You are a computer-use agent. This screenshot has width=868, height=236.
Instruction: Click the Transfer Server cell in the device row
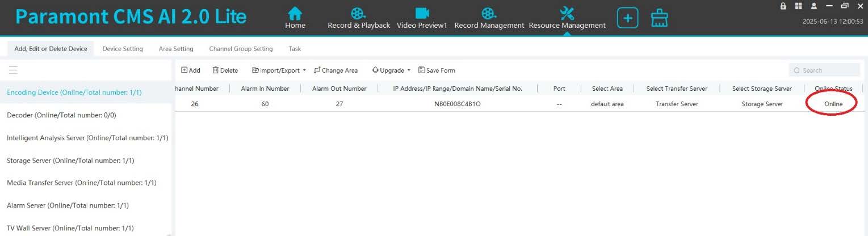677,104
